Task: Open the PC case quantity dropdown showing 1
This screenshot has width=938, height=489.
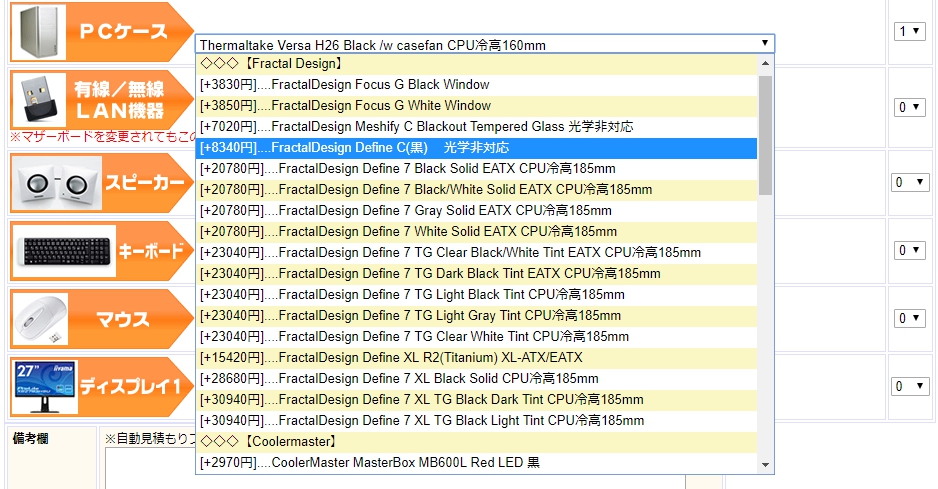Action: [909, 31]
